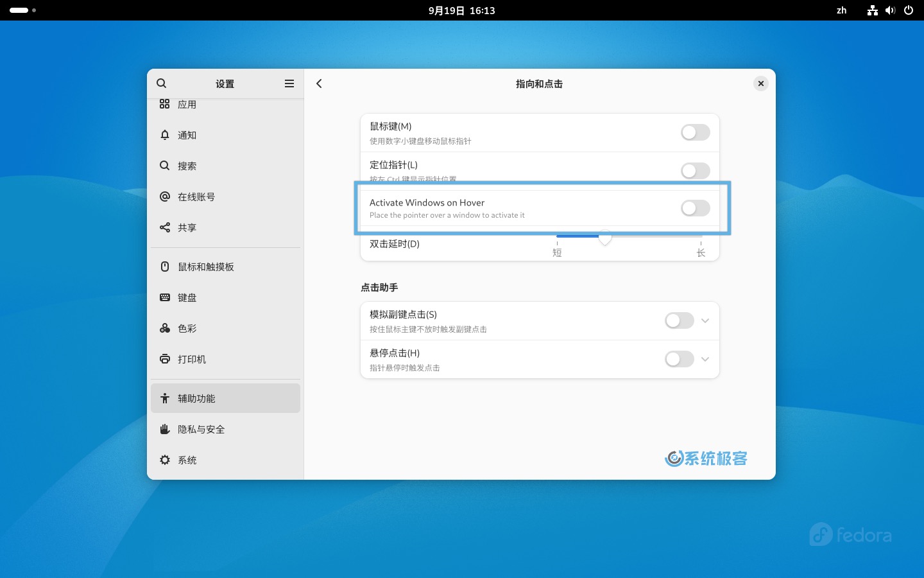The height and width of the screenshot is (578, 924).
Task: Select 辅助功能 label in the sidebar
Action: pos(196,398)
